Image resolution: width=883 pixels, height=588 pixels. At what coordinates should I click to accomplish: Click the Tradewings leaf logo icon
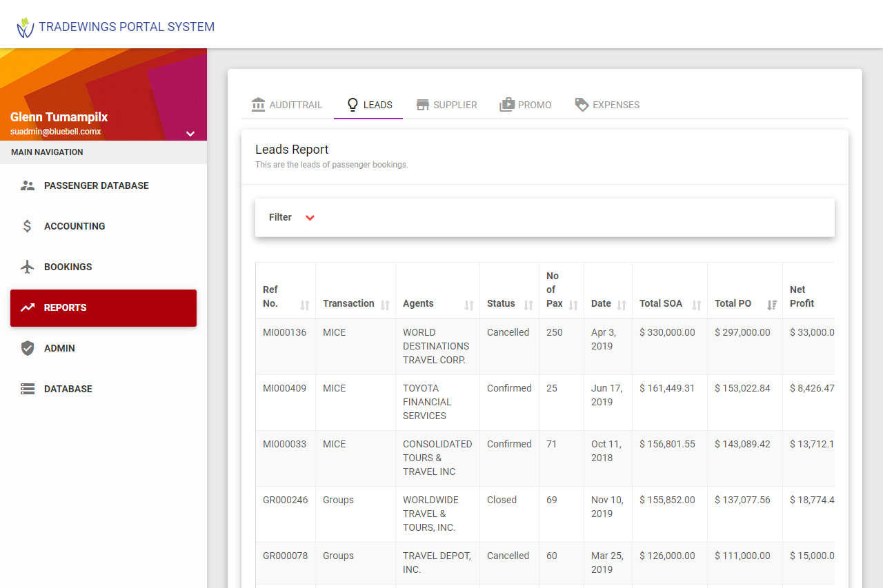coord(26,27)
